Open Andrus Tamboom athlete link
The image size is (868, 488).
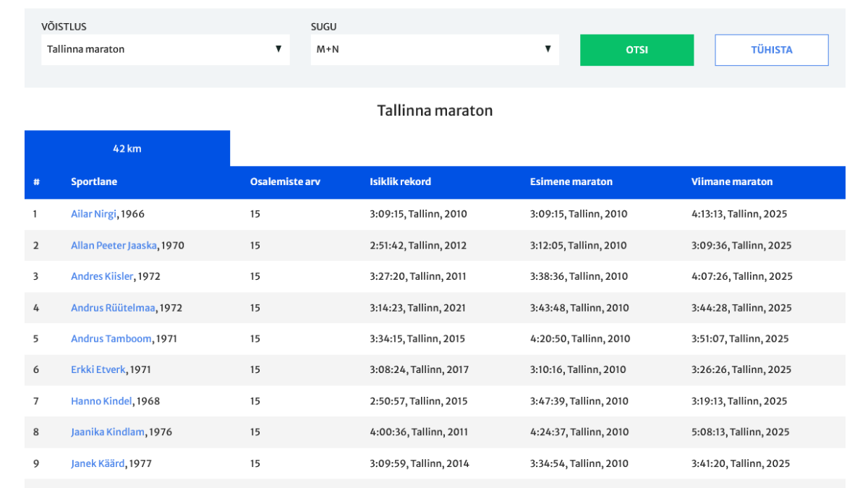pos(111,339)
